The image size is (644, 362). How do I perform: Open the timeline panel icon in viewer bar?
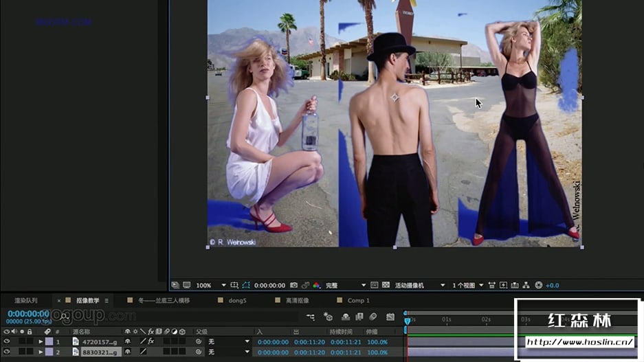coord(515,285)
